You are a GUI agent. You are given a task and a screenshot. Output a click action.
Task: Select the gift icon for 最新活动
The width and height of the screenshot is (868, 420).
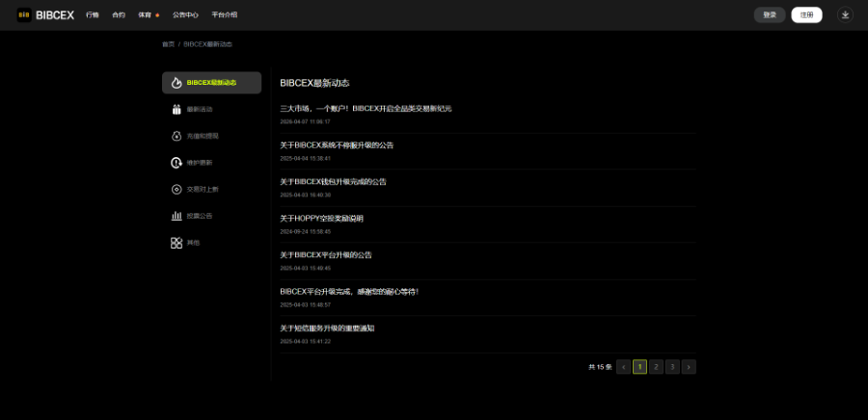(x=176, y=110)
